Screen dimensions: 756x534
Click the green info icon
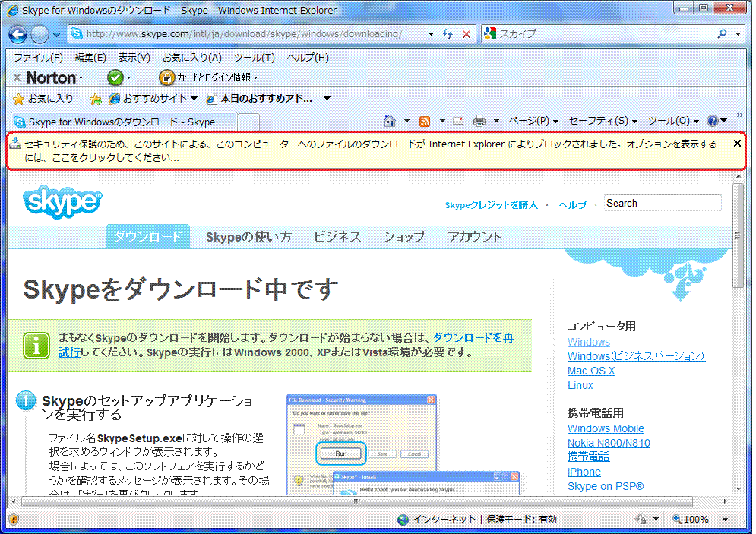pyautogui.click(x=36, y=346)
